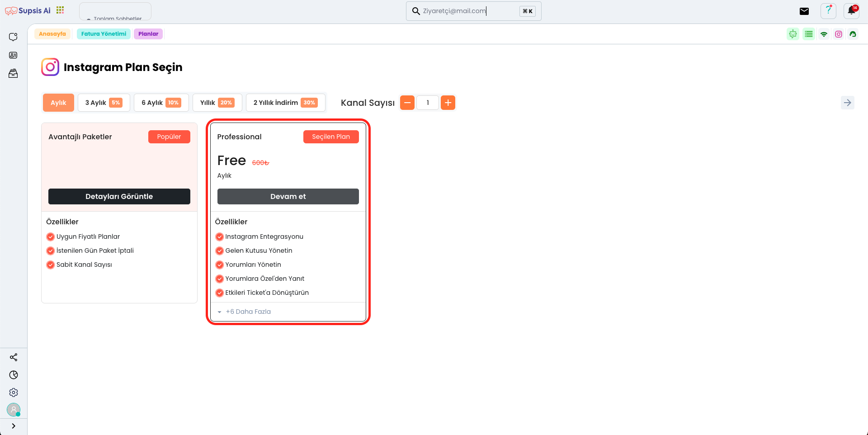Screen dimensions: 868x435
Task: Click the Toplam Sohbetler widget
Action: pos(115,12)
